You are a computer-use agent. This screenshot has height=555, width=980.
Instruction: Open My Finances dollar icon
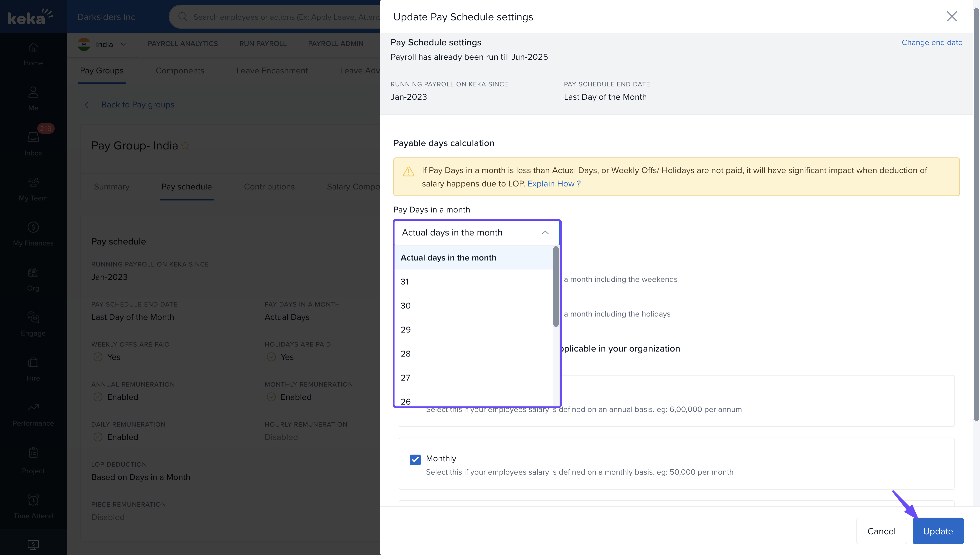[x=33, y=227]
